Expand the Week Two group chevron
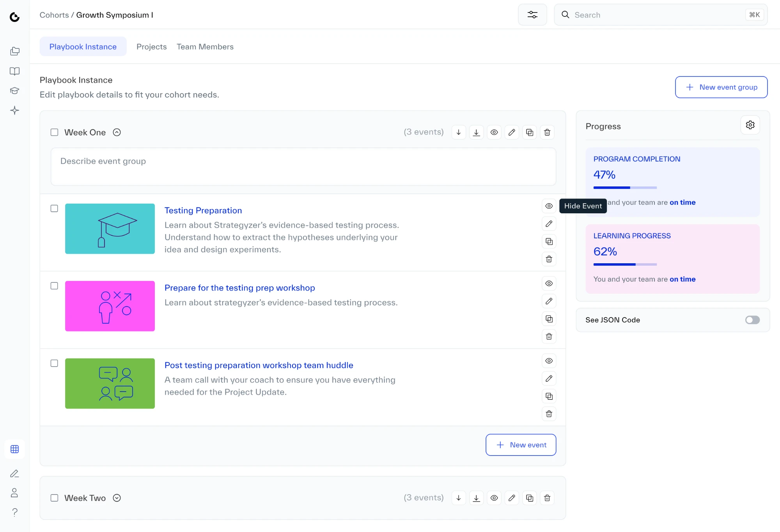 (117, 498)
